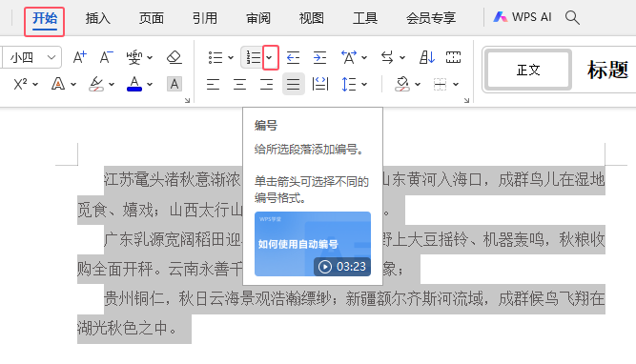636x364 pixels.
Task: Expand the superscript dropdown arrow
Action: coord(35,84)
